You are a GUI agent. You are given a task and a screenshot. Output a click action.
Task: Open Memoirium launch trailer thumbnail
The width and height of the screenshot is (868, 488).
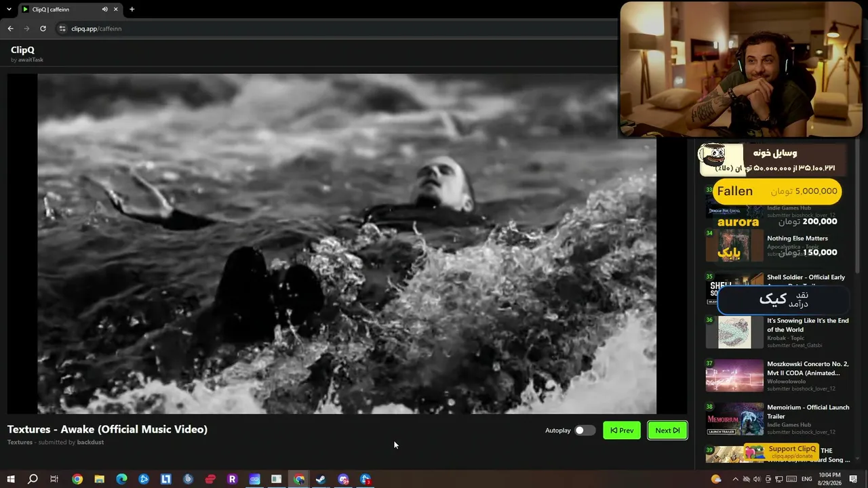[x=734, y=419]
